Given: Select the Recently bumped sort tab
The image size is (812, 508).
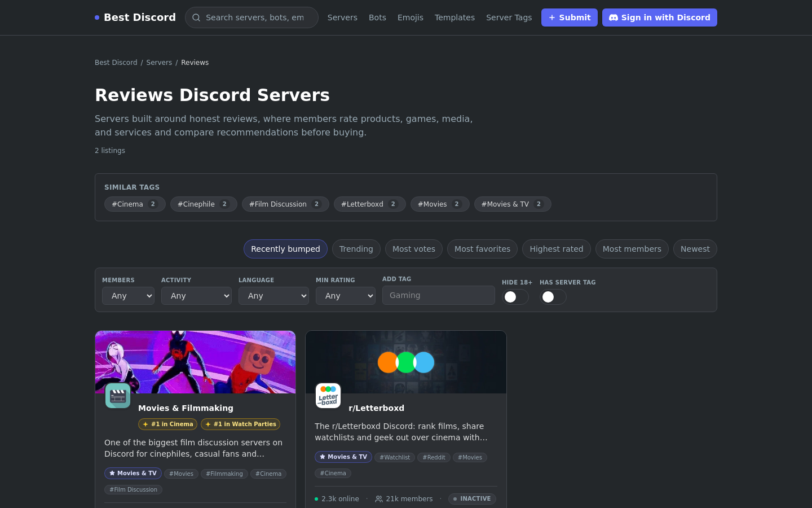Looking at the screenshot, I should pyautogui.click(x=285, y=249).
